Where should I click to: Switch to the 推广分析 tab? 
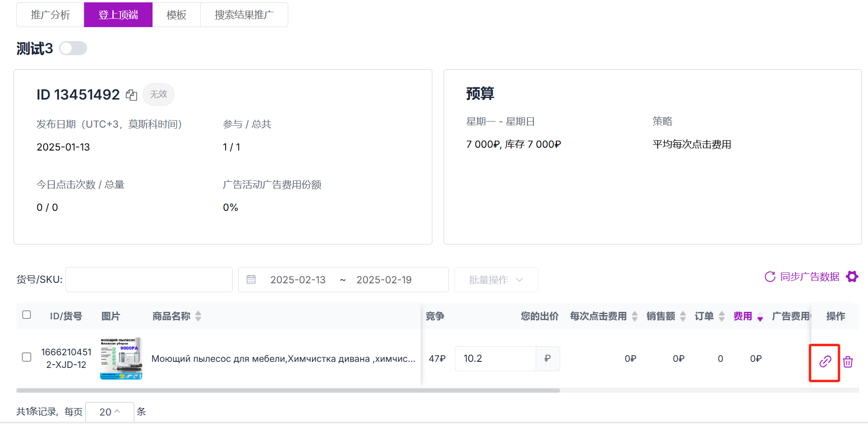[x=51, y=15]
